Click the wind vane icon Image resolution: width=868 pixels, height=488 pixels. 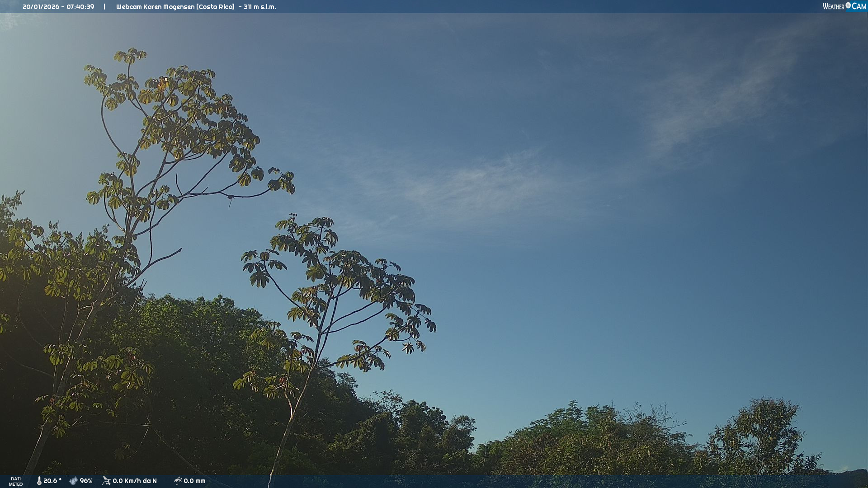[x=106, y=481]
